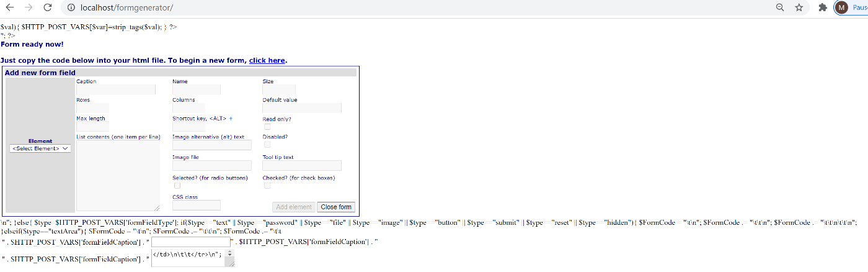This screenshot has width=868, height=272.
Task: Focus the CSS class input field
Action: click(197, 205)
